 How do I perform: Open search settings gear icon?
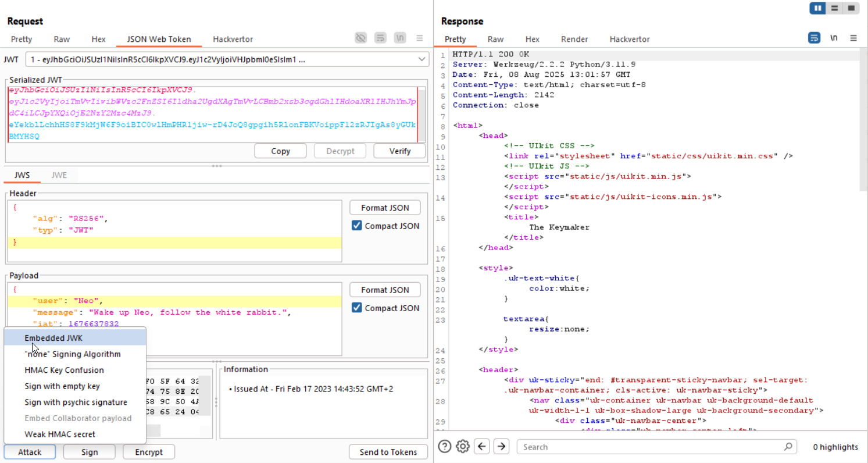(x=463, y=447)
